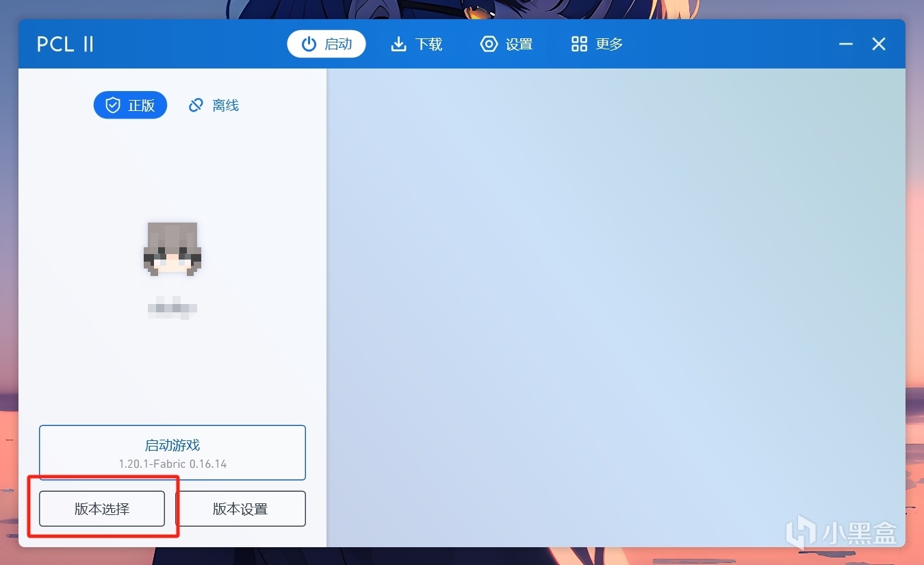Click the chain link icon beside 离线
This screenshot has width=924, height=565.
[196, 105]
